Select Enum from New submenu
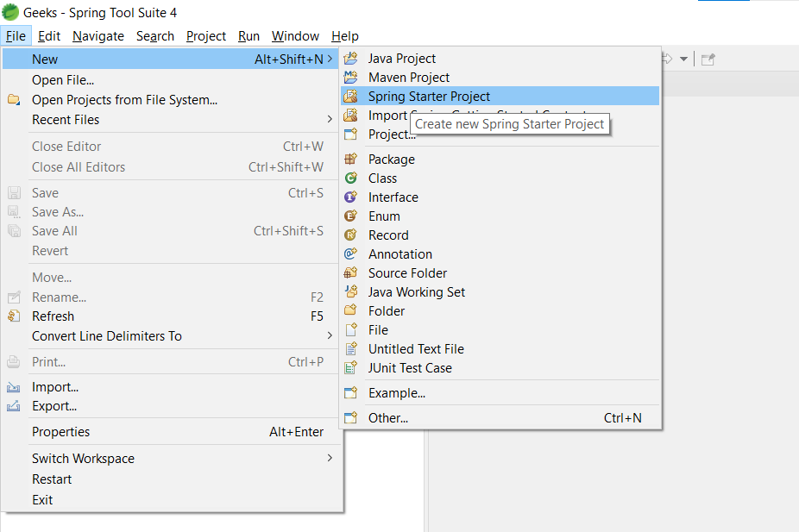 click(500, 216)
